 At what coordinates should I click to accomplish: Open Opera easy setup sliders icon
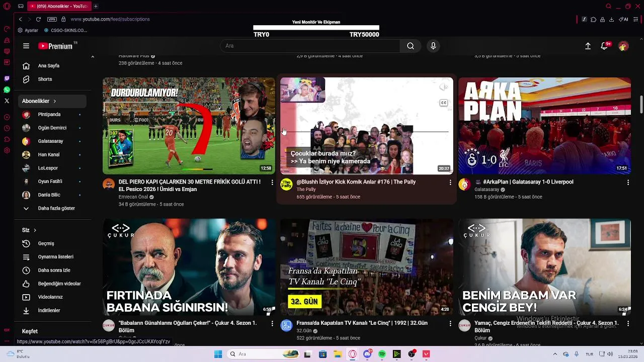point(636,19)
